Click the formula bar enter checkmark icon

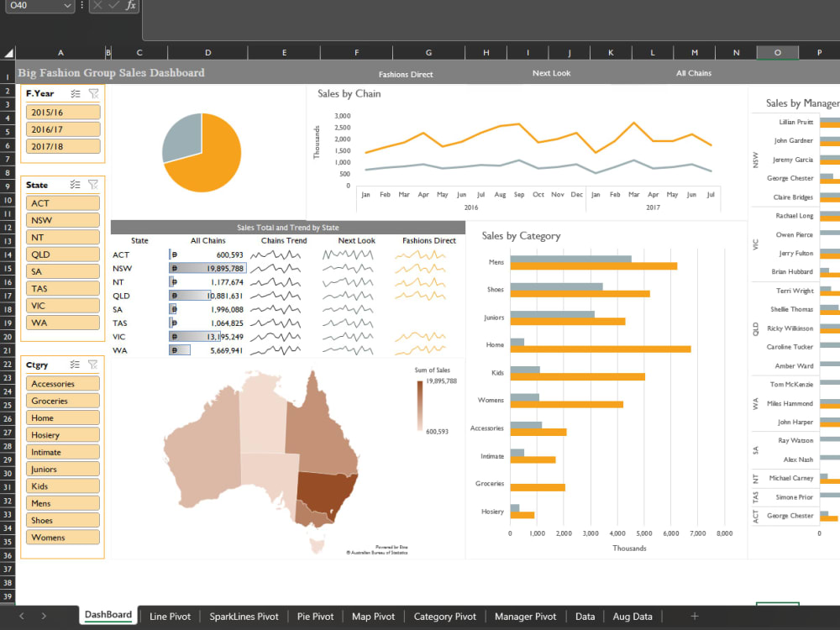pyautogui.click(x=113, y=5)
